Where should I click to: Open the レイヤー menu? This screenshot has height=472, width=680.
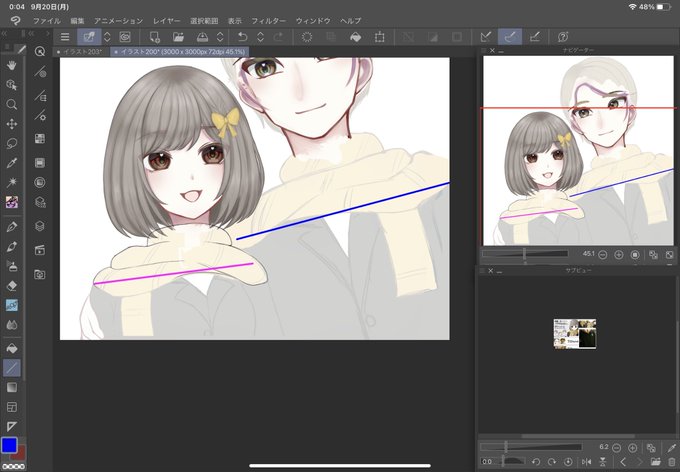pyautogui.click(x=167, y=20)
